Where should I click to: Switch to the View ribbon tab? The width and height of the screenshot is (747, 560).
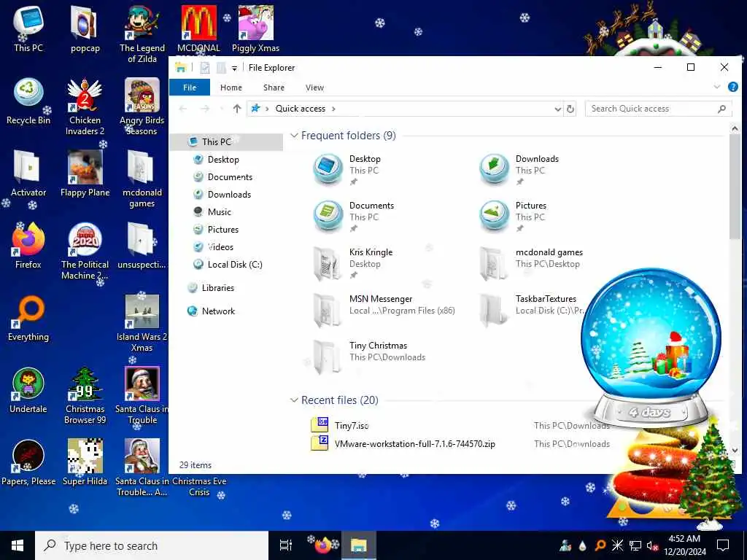tap(314, 87)
